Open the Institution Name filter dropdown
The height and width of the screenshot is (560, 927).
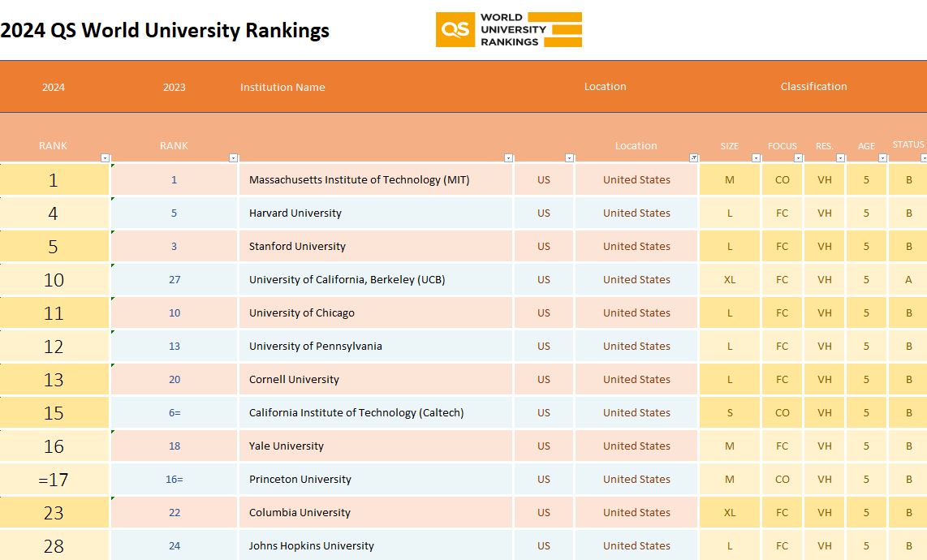point(509,158)
